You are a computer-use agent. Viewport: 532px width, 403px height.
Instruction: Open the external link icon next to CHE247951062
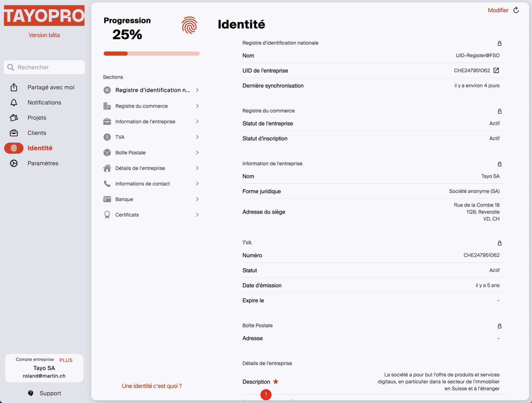click(496, 71)
